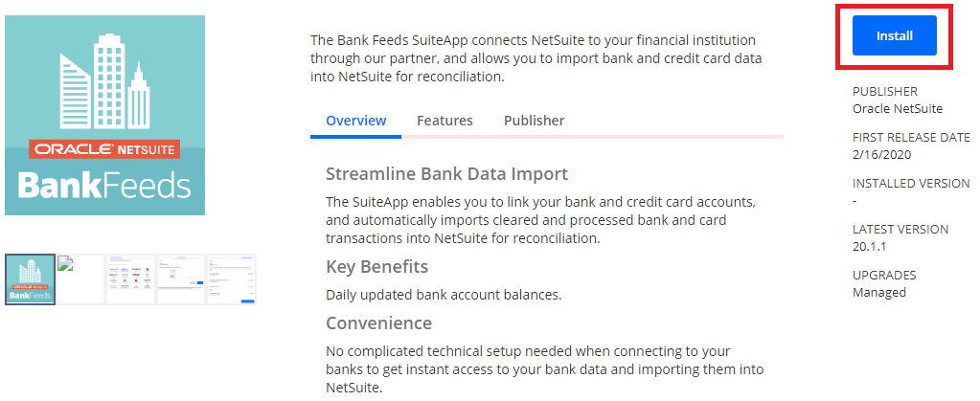Screen dimensions: 980x401
Task: Click the latest version number 20.1.1
Action: coord(869,247)
